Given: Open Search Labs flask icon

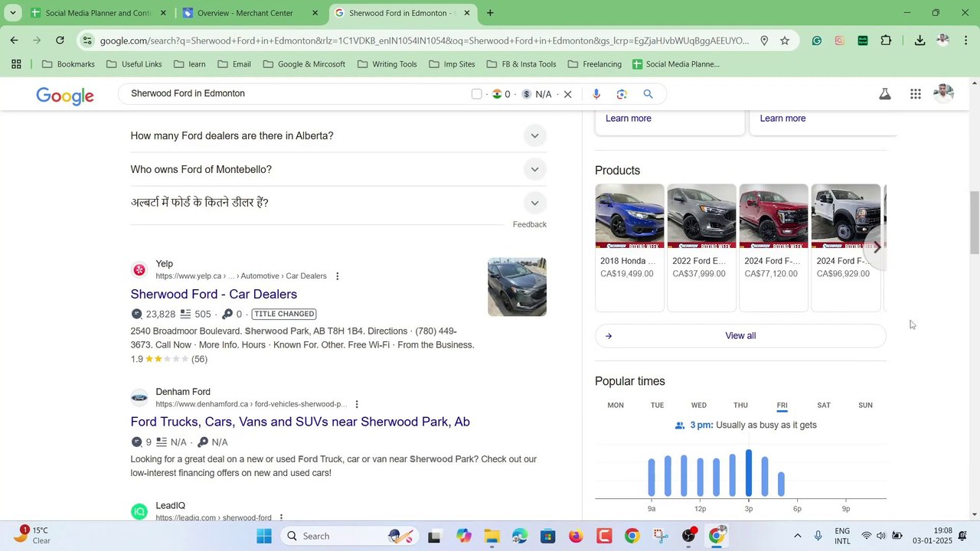Looking at the screenshot, I should click(x=885, y=94).
